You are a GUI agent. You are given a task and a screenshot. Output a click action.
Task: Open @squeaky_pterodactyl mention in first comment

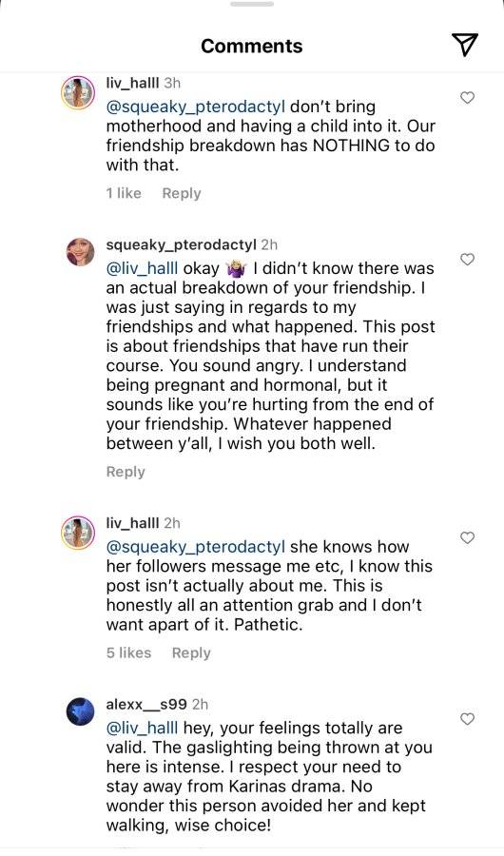point(196,107)
